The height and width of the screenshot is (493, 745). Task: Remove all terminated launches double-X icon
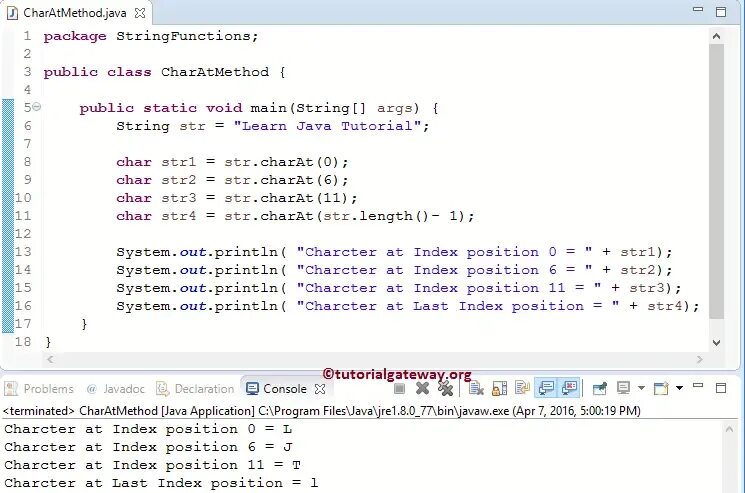[x=446, y=389]
